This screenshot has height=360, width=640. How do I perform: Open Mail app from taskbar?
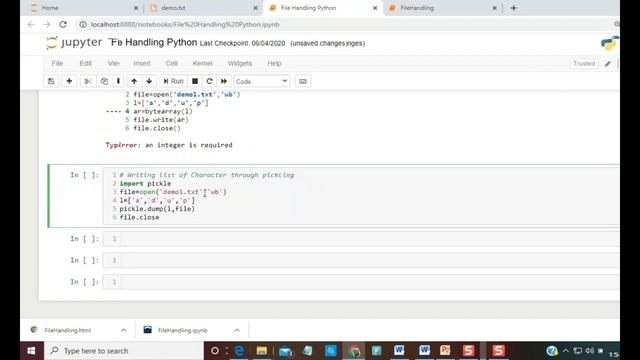[x=286, y=351]
